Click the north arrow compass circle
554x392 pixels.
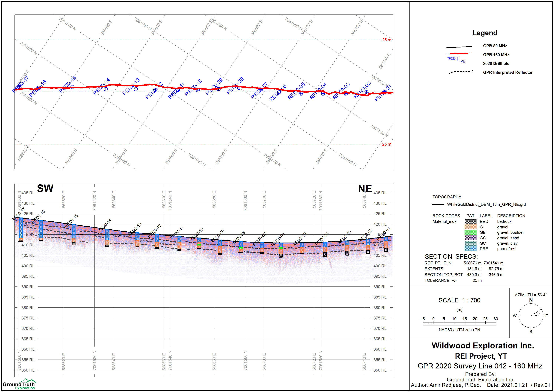(531, 315)
